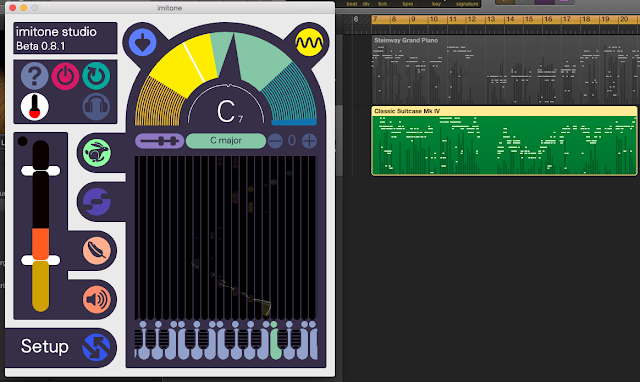Click the yellow section of the tuner arc

click(x=184, y=65)
